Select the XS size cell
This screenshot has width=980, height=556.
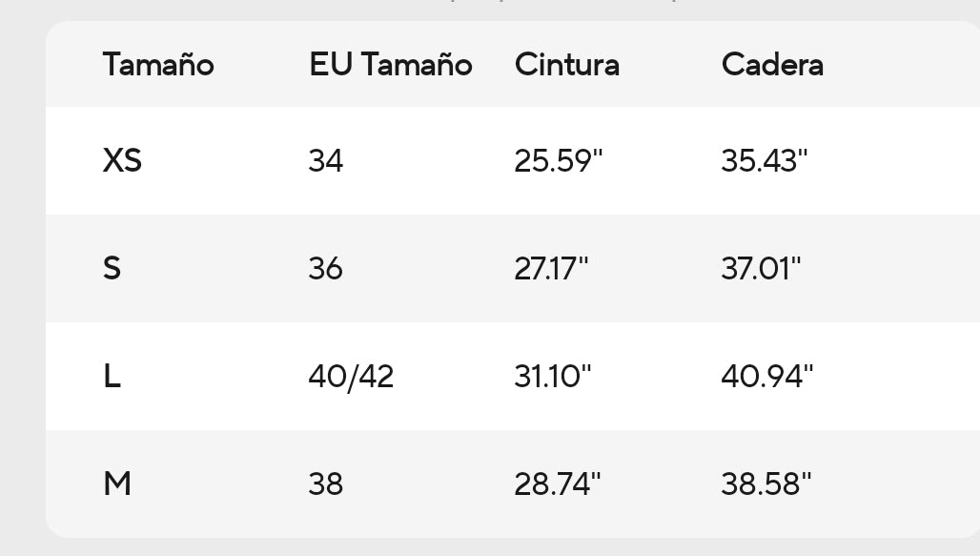122,160
